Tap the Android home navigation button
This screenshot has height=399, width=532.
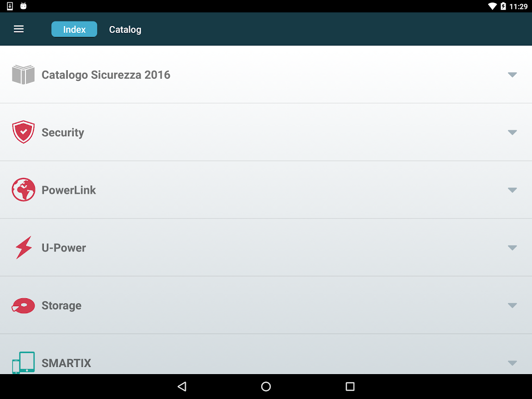coord(266,387)
